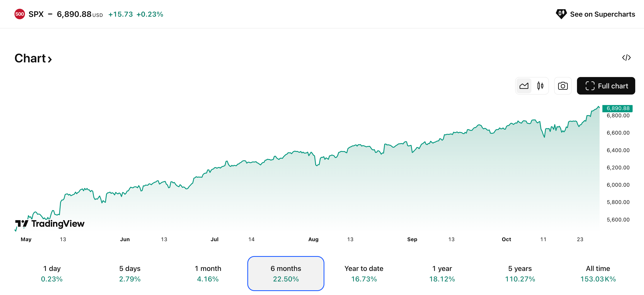
Task: Open the Full chart view
Action: tap(606, 86)
